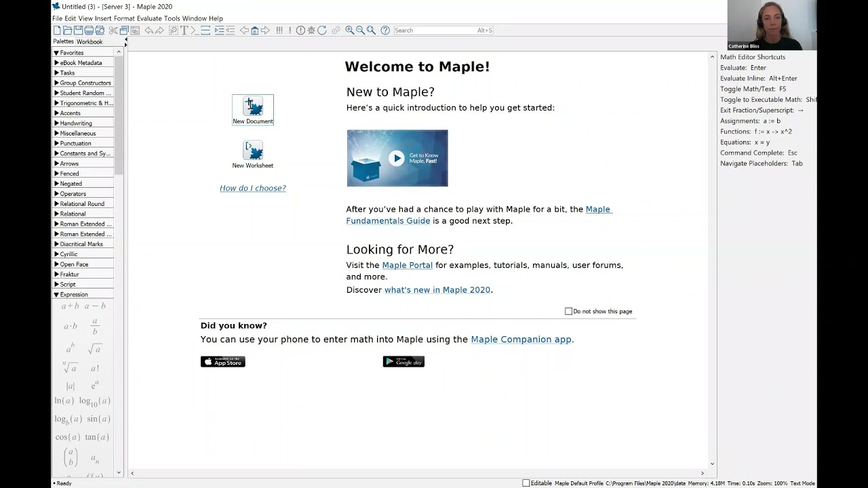Execute entire worksheet with triple exclamation icon
This screenshot has width=868, height=488.
pyautogui.click(x=279, y=30)
